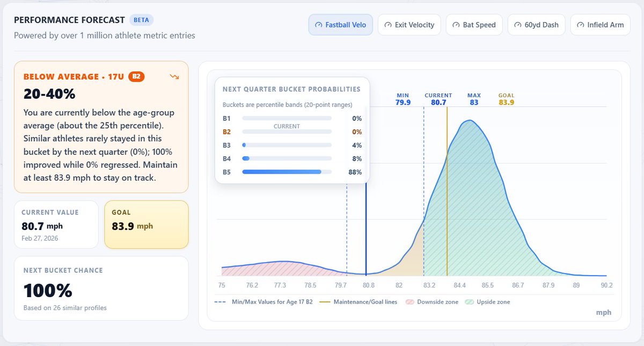Click the Performance Forecast title
The width and height of the screenshot is (644, 346).
(69, 20)
